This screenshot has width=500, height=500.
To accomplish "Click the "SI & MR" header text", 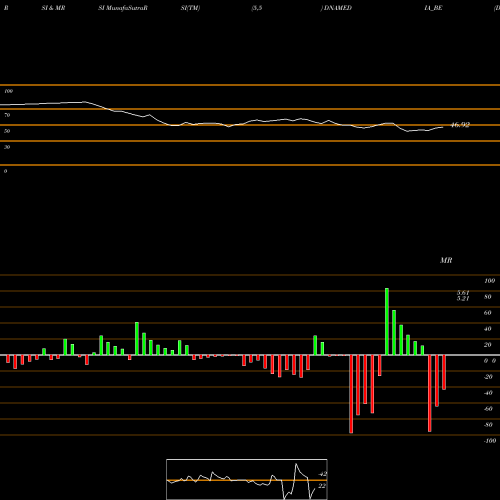I will pyautogui.click(x=53, y=8).
